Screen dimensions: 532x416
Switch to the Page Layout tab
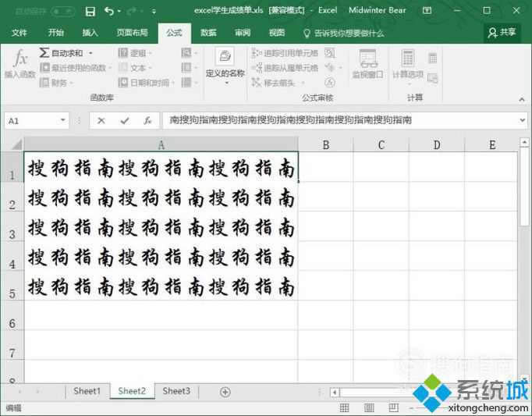pyautogui.click(x=132, y=33)
